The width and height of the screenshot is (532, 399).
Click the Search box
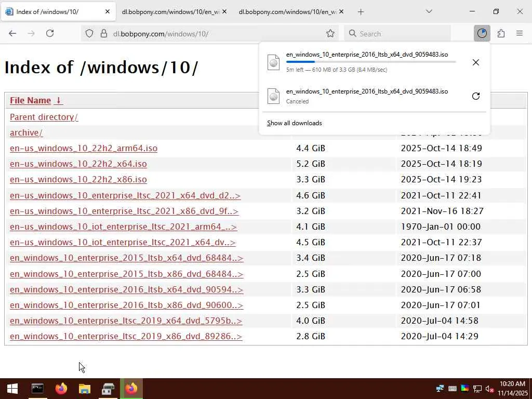tap(397, 34)
